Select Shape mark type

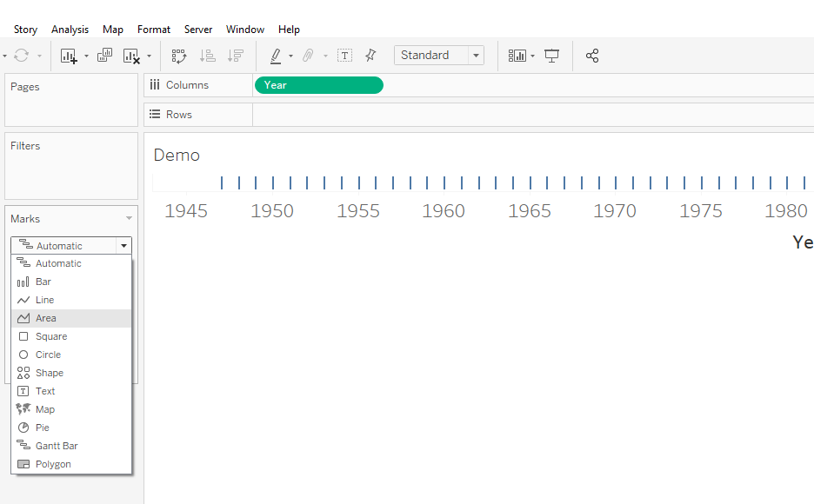(x=71, y=373)
